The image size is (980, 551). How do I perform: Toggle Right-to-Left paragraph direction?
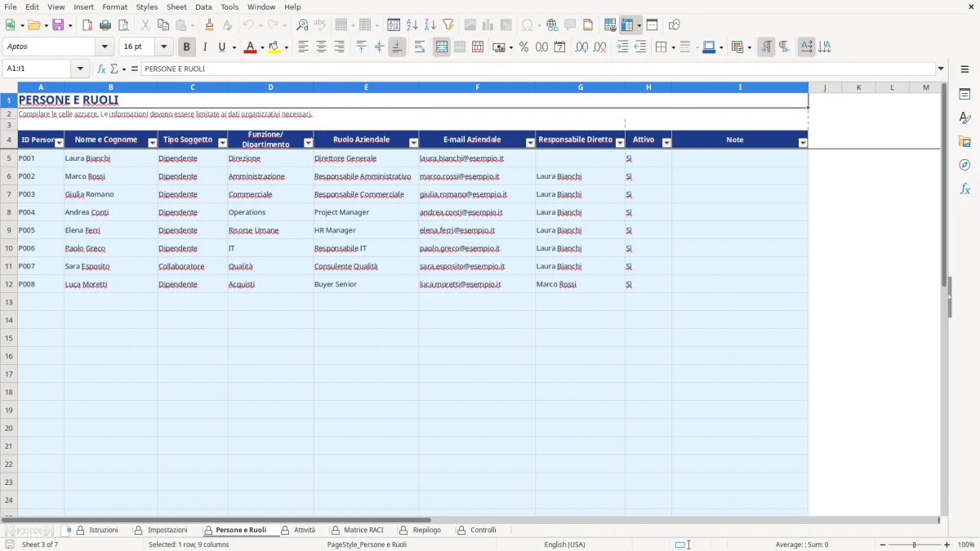[x=784, y=47]
